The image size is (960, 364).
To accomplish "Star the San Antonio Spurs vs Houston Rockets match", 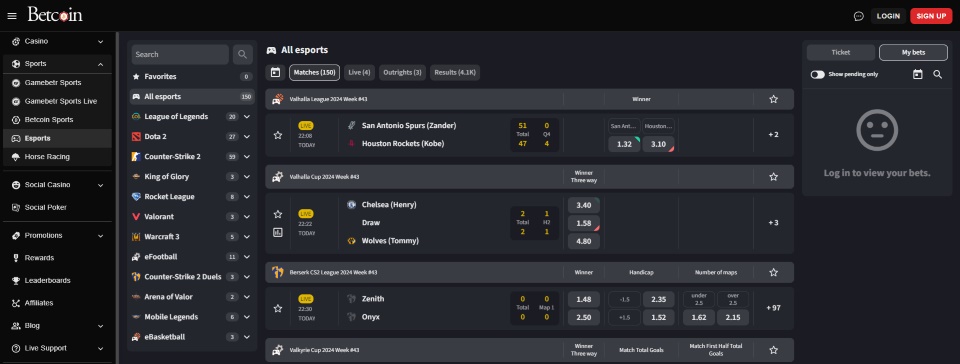I will tap(278, 135).
